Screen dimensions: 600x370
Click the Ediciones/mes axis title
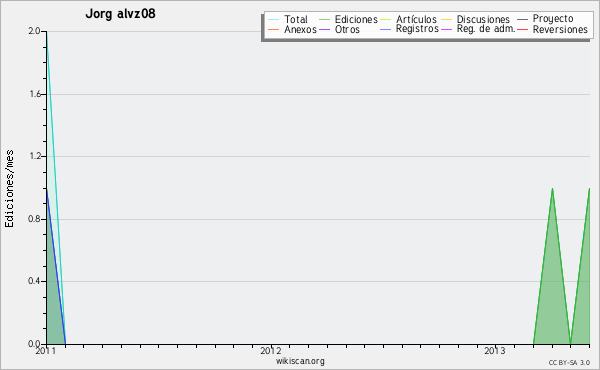tap(9, 189)
